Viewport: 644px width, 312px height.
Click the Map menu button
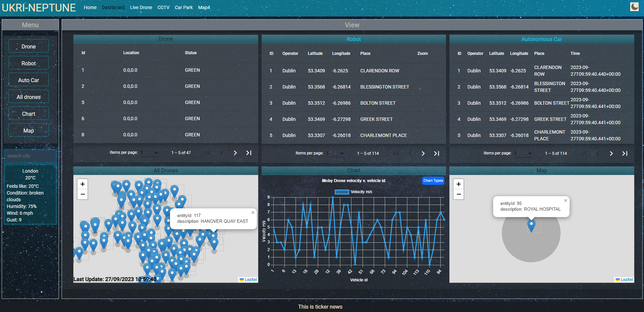29,131
